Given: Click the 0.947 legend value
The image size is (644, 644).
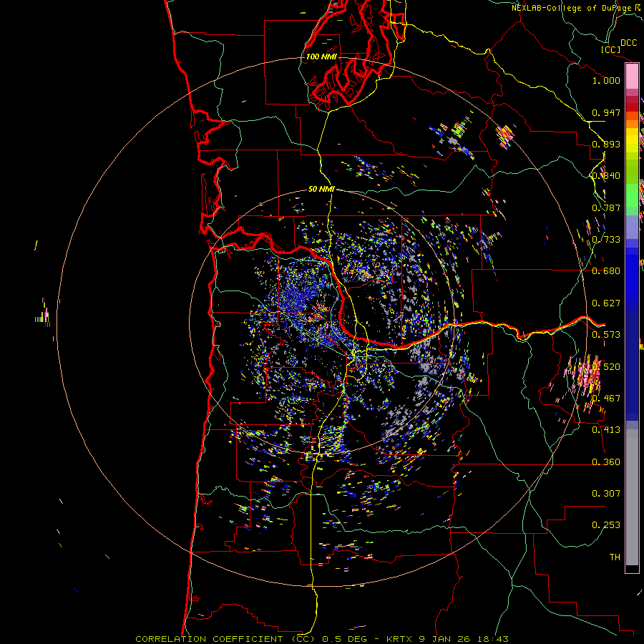Looking at the screenshot, I should pyautogui.click(x=606, y=112).
